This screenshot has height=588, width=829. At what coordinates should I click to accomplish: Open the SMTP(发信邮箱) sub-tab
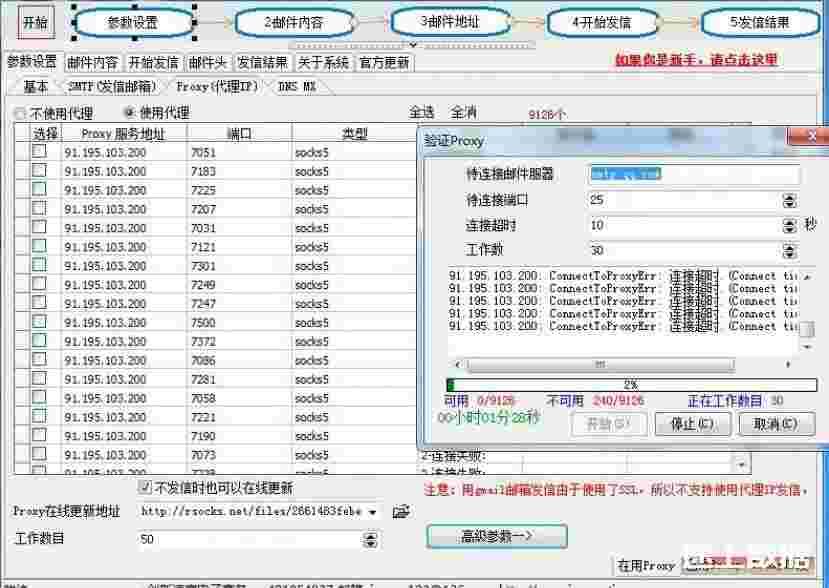pos(112,86)
